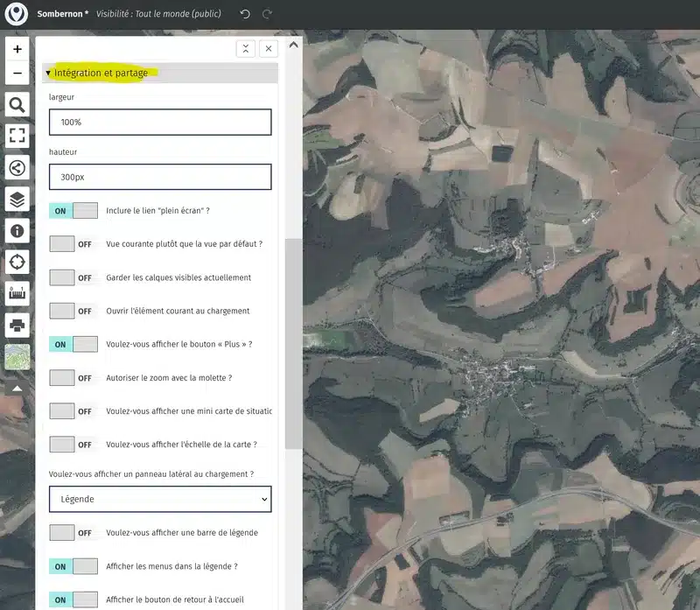Click the largeur input field
This screenshot has height=610, width=700.
pyautogui.click(x=160, y=122)
